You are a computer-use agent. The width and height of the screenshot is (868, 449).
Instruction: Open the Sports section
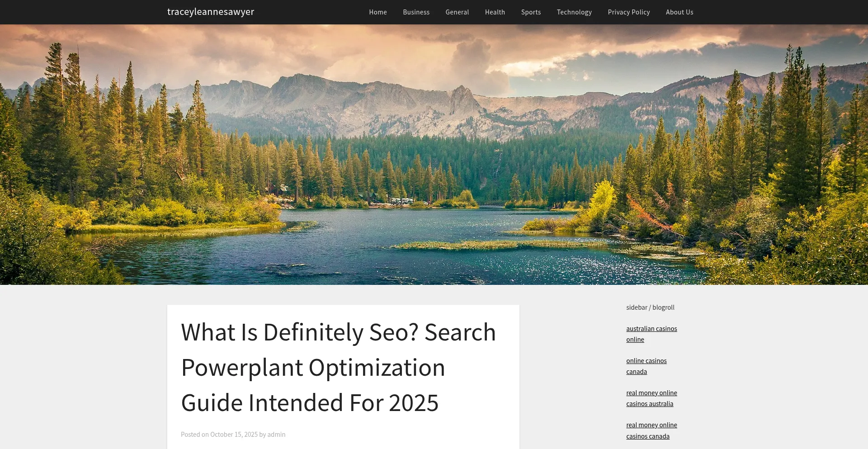[531, 12]
